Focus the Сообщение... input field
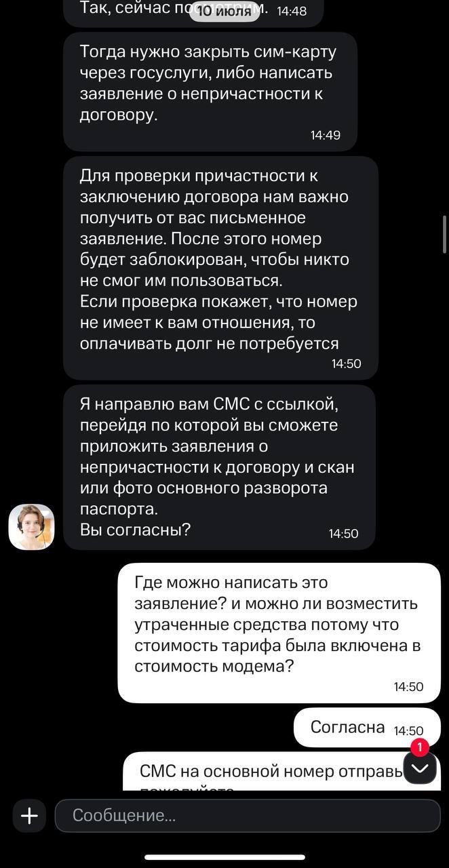This screenshot has width=449, height=868. click(248, 815)
